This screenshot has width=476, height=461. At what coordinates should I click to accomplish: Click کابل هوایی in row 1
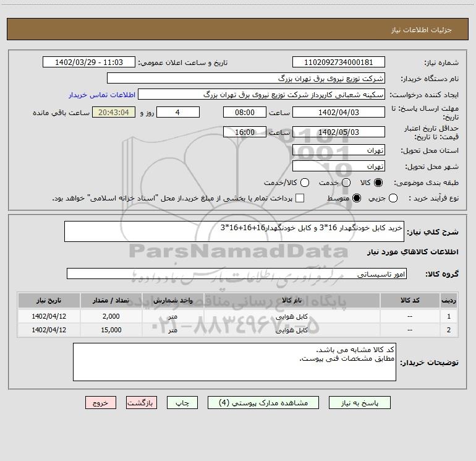pyautogui.click(x=292, y=316)
